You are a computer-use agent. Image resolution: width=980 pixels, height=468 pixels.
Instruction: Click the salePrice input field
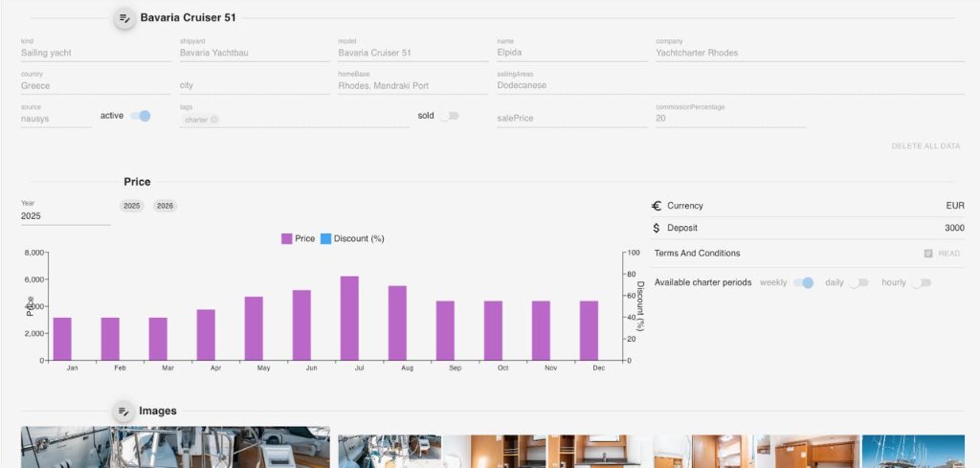[571, 118]
